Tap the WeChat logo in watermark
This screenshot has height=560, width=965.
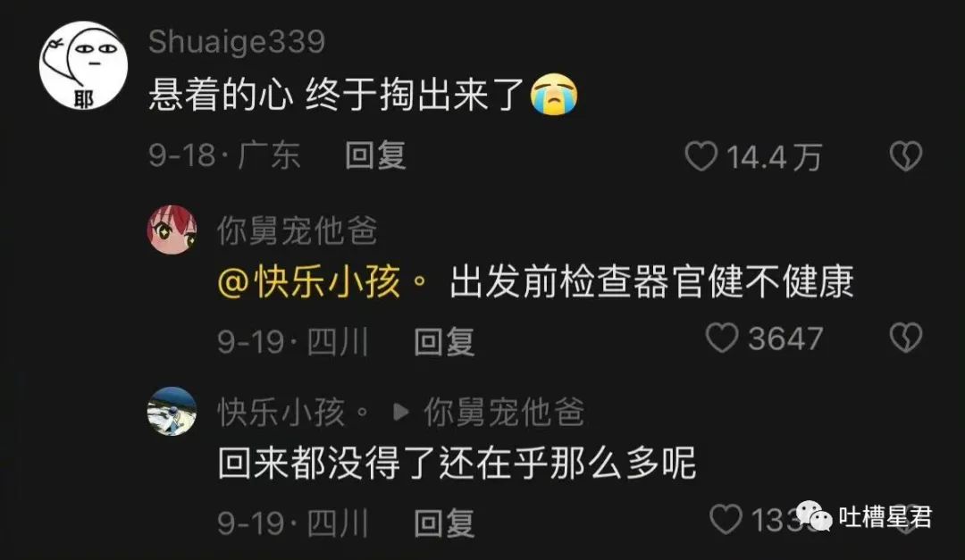(814, 515)
